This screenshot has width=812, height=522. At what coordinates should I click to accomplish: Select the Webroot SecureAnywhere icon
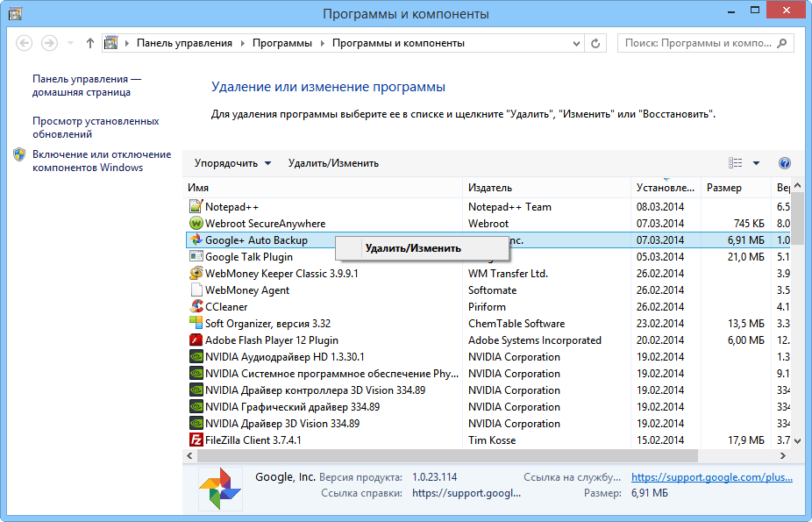coord(196,223)
